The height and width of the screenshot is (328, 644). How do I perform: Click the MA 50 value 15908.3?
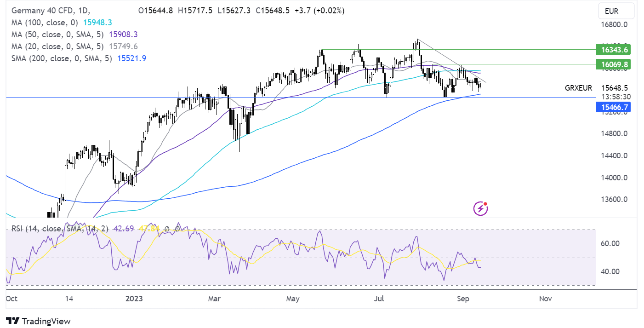point(124,34)
